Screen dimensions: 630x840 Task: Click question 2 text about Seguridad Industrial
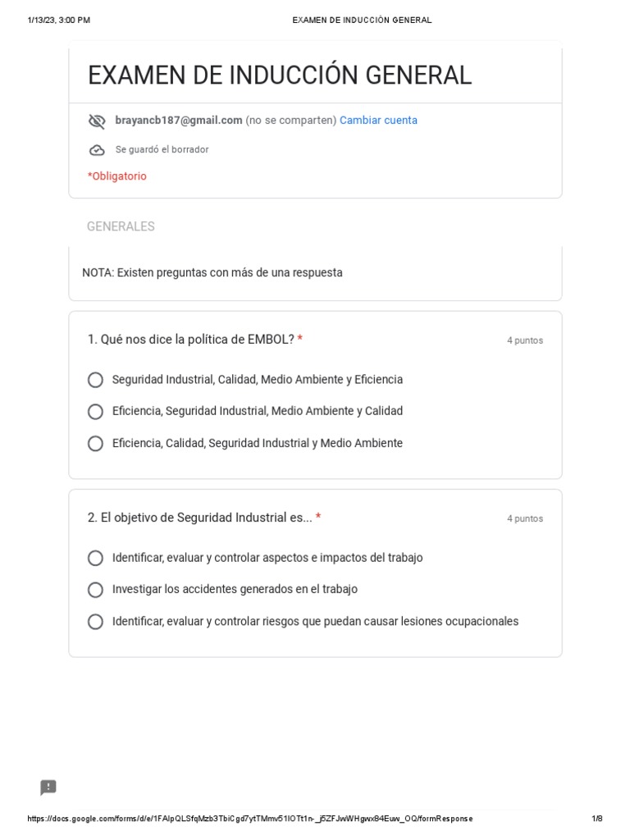(199, 518)
